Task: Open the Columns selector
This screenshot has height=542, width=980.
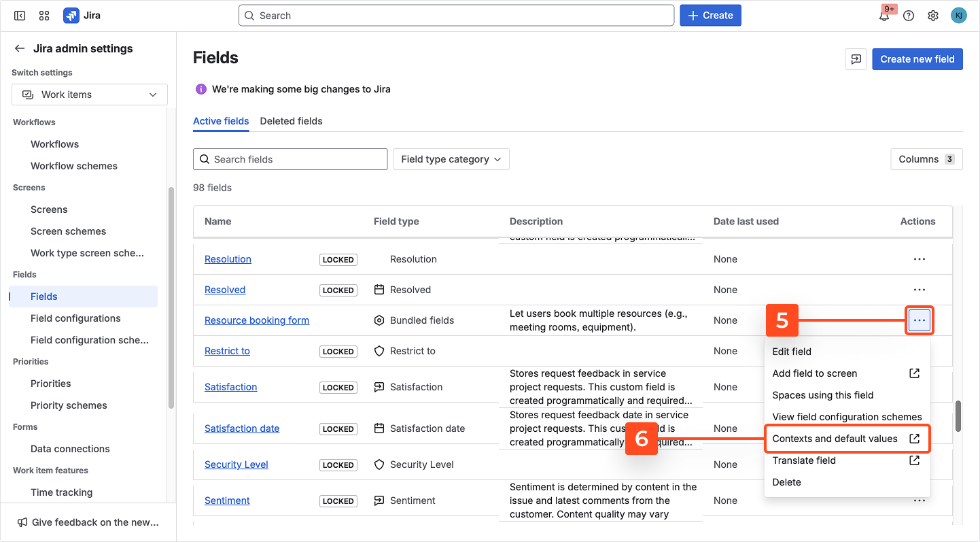Action: coord(926,159)
